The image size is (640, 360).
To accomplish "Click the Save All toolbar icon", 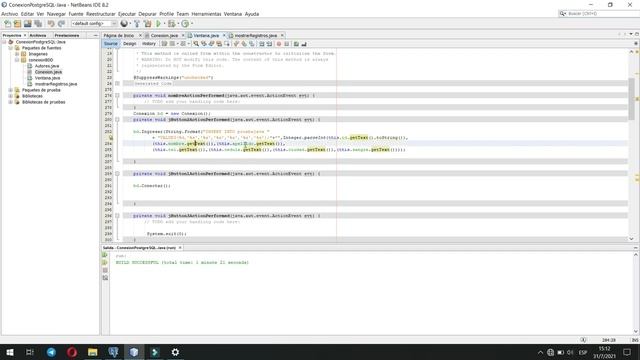I will [38, 24].
